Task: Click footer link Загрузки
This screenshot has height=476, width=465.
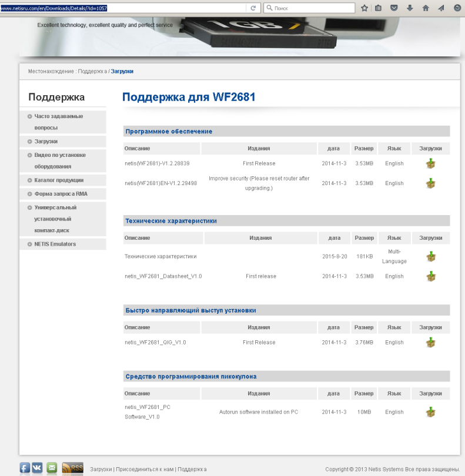Action: pyautogui.click(x=101, y=470)
